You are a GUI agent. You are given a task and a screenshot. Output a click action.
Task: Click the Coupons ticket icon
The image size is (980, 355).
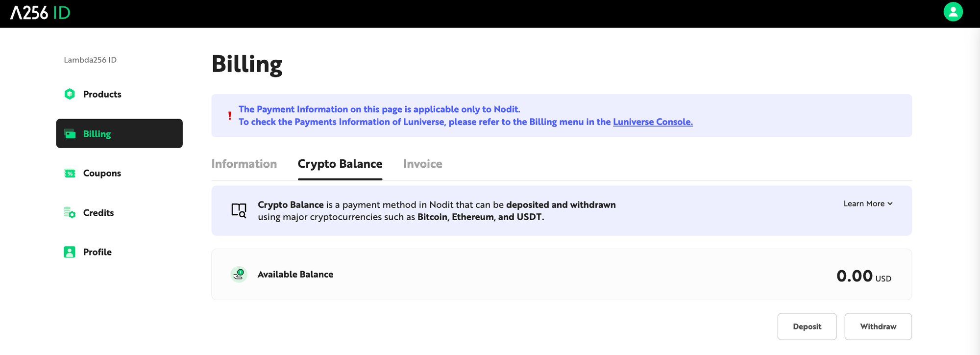click(x=70, y=174)
